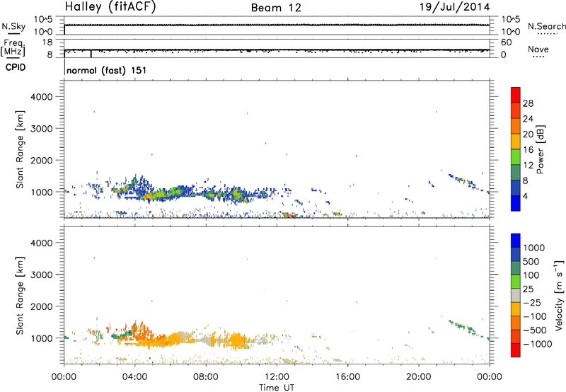
Task: Click the "Slant Range [km]" label of velocity panel
Action: point(20,296)
